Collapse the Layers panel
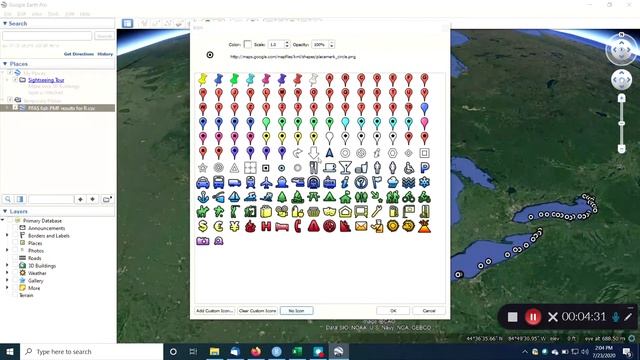This screenshot has height=360, width=640. click(5, 211)
